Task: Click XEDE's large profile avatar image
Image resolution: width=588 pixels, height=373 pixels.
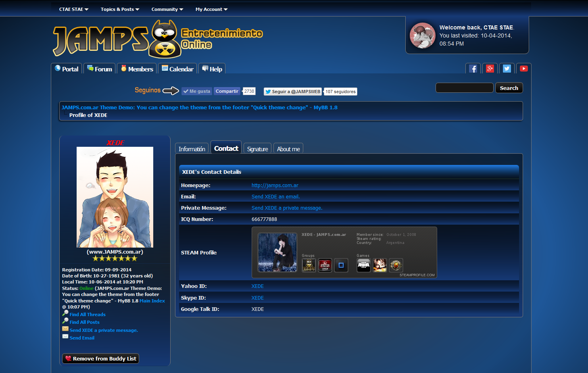Action: (x=115, y=197)
